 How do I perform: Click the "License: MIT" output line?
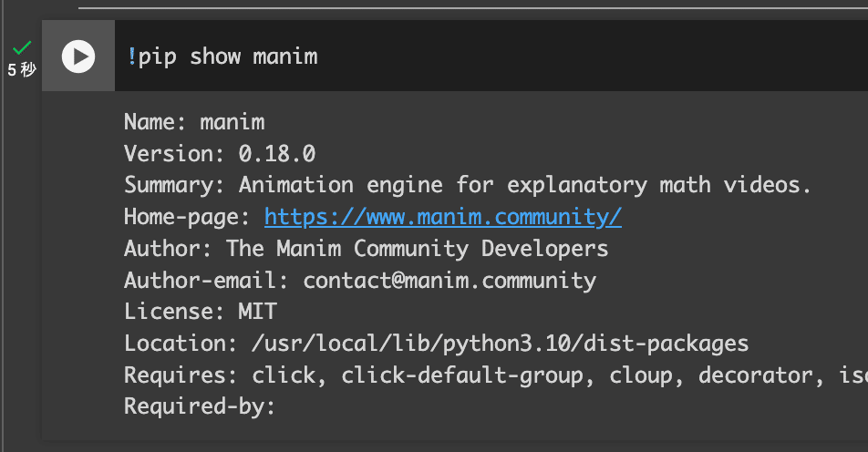pos(200,312)
